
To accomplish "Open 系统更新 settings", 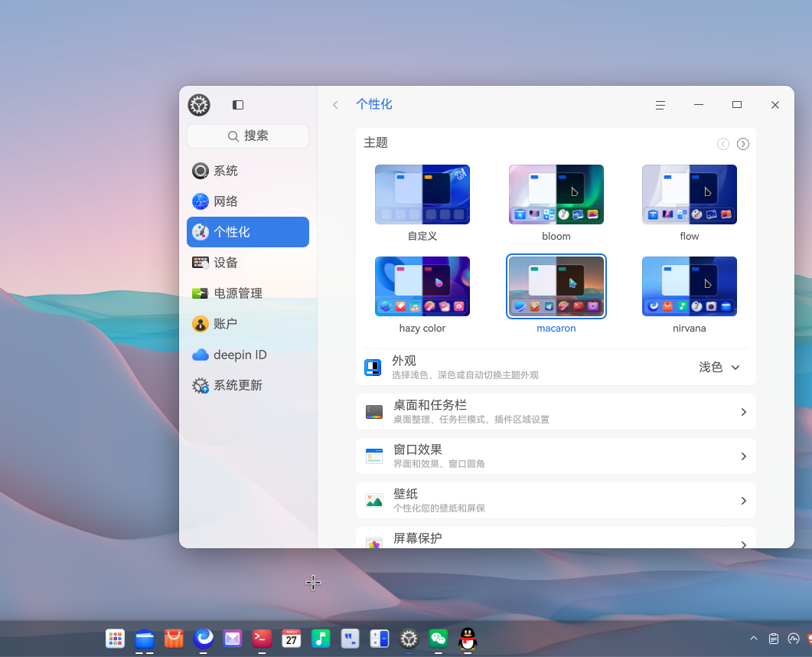I will click(x=247, y=385).
